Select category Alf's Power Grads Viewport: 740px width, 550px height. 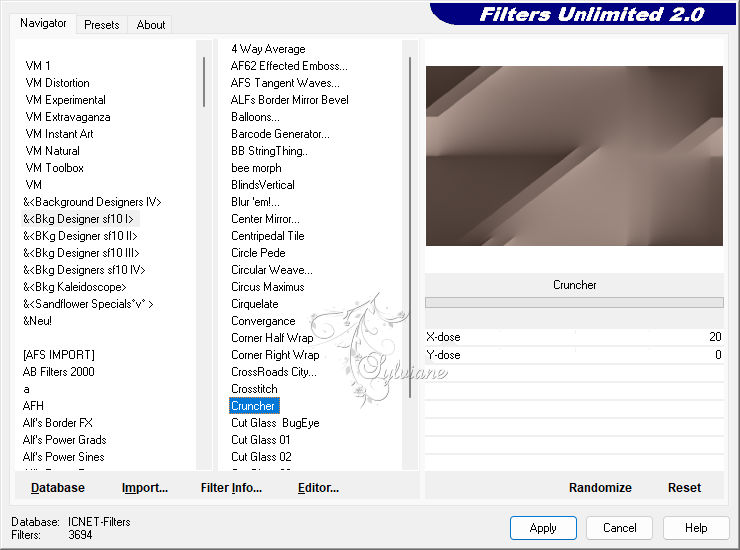tap(65, 440)
